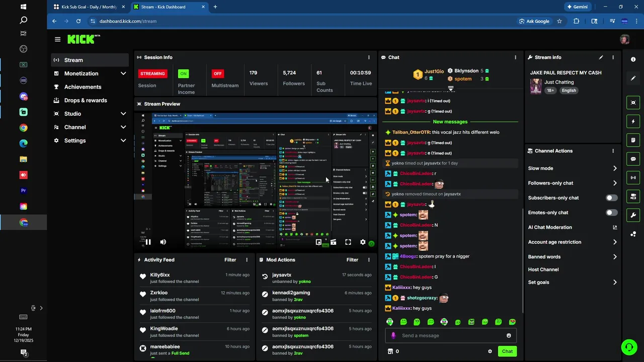Expand the Studio sidebar section
This screenshot has width=644, height=362.
(x=123, y=114)
